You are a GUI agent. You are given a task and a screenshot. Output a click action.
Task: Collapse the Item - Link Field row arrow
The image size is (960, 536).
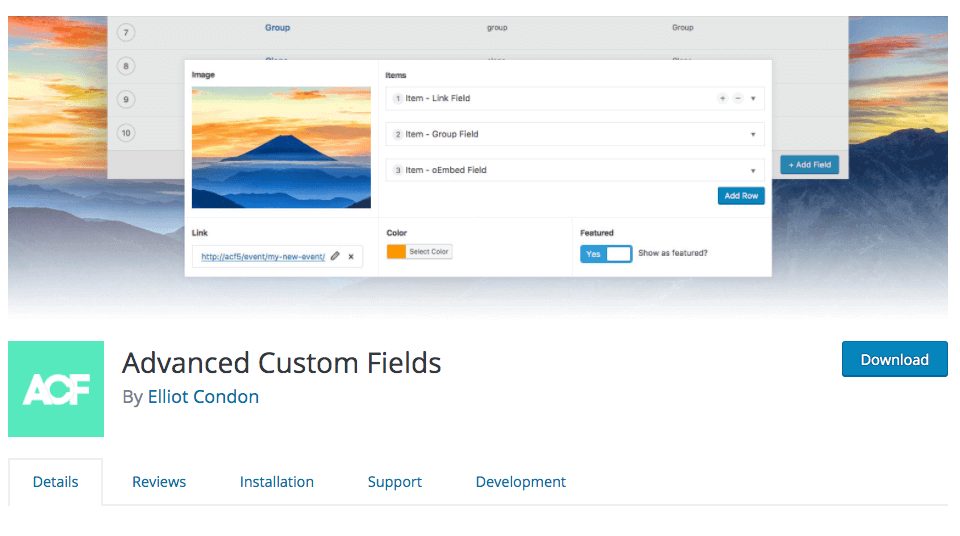tap(753, 99)
